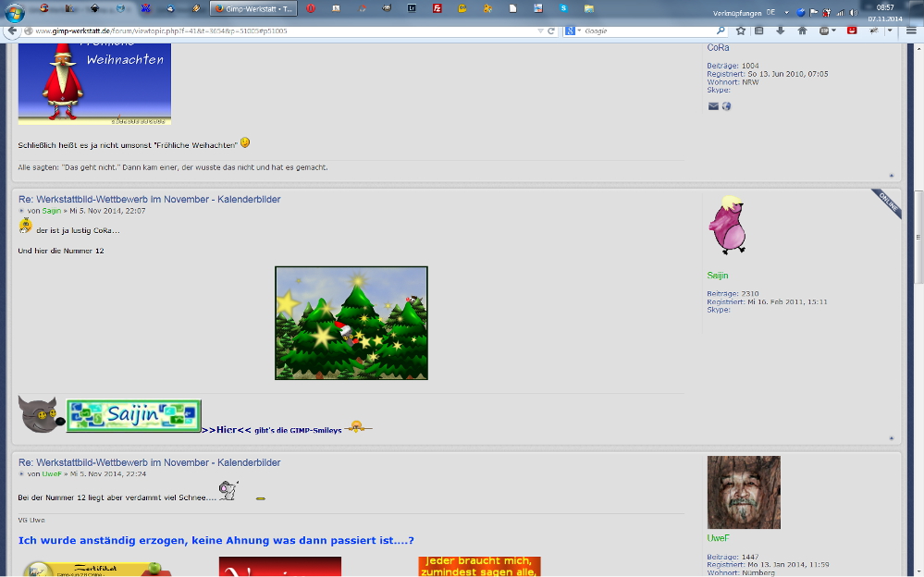This screenshot has width=924, height=577.
Task: Open the Christmas trees picture Nummer 12
Action: 351,323
